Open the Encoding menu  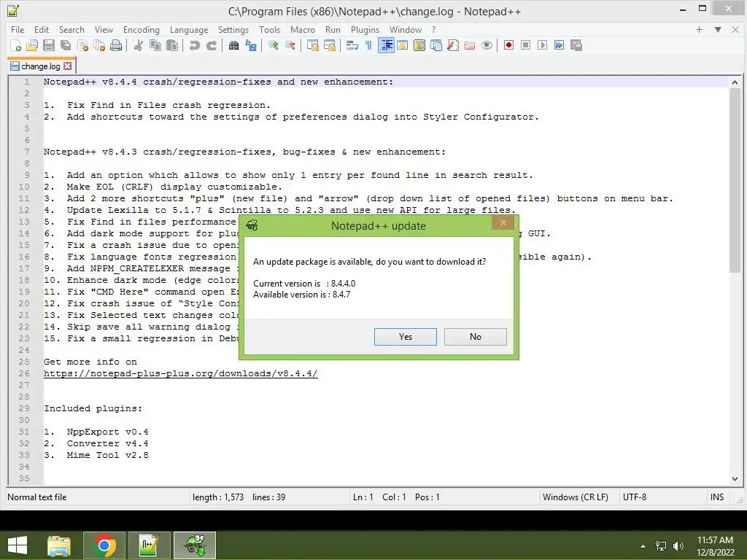coord(141,29)
